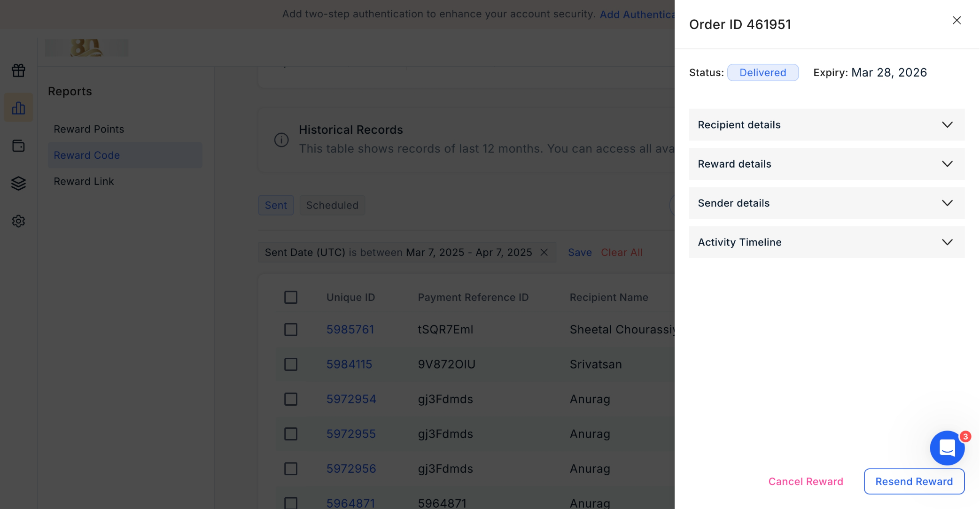Select checkbox for order 5972954

291,399
